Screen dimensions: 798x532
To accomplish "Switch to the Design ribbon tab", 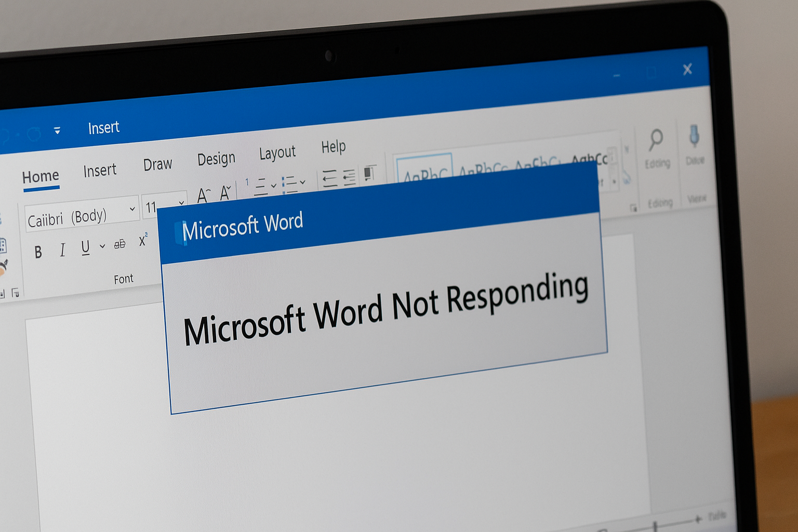I will click(x=216, y=158).
